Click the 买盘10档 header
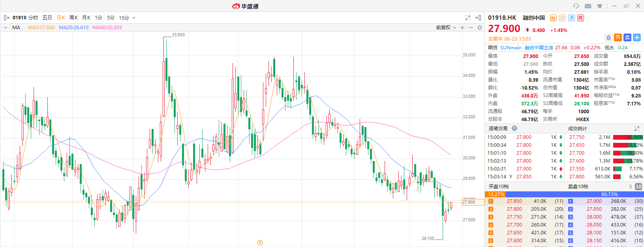Viewport: 644px width, 247px height. pyautogui.click(x=499, y=186)
